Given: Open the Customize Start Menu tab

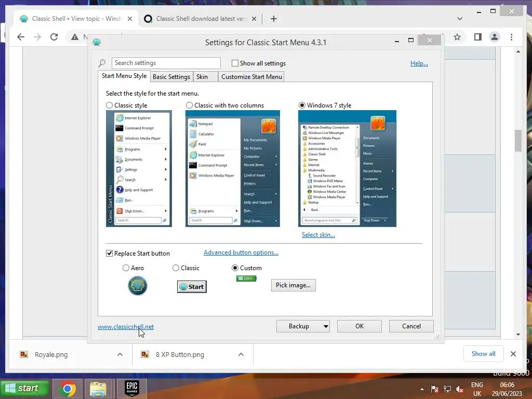Looking at the screenshot, I should coord(251,77).
